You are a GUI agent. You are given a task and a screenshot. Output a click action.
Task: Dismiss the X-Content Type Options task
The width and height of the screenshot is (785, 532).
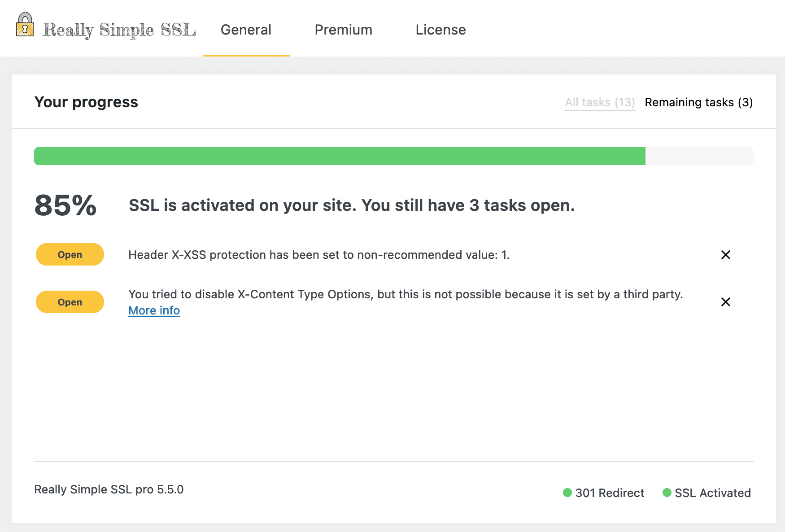click(x=725, y=302)
